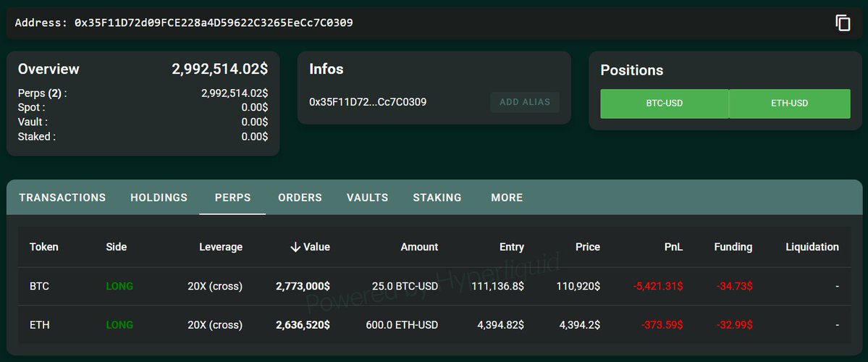This screenshot has width=868, height=362.
Task: Open the TRANSACTIONS tab
Action: point(62,198)
